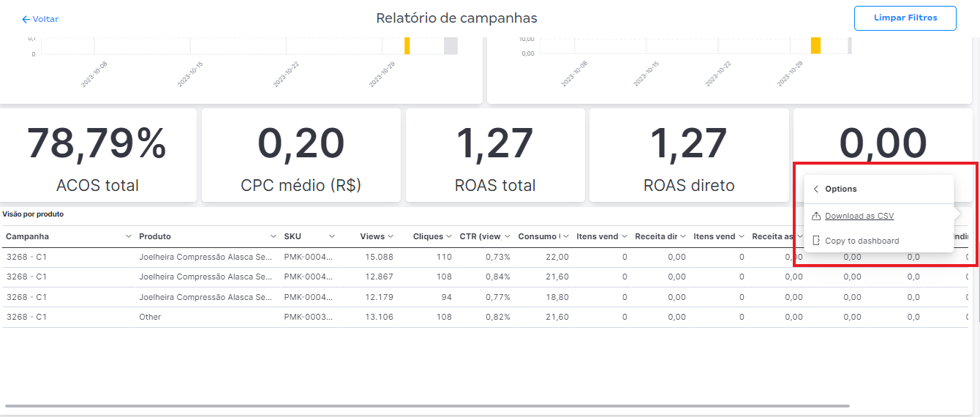Click the Consumo cell 22,00

(x=557, y=257)
